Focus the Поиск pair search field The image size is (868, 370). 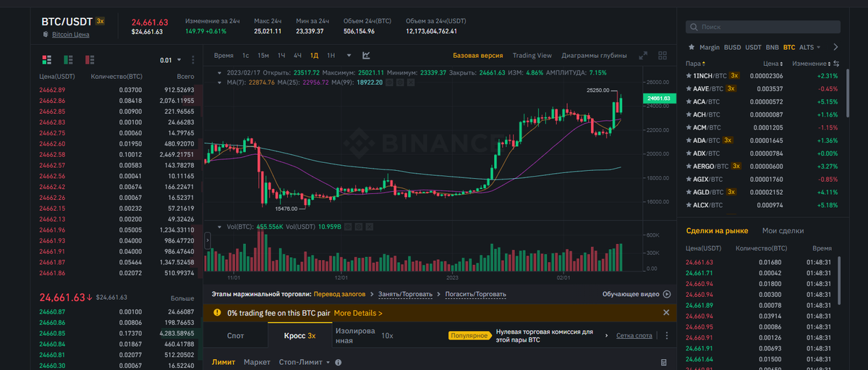763,27
